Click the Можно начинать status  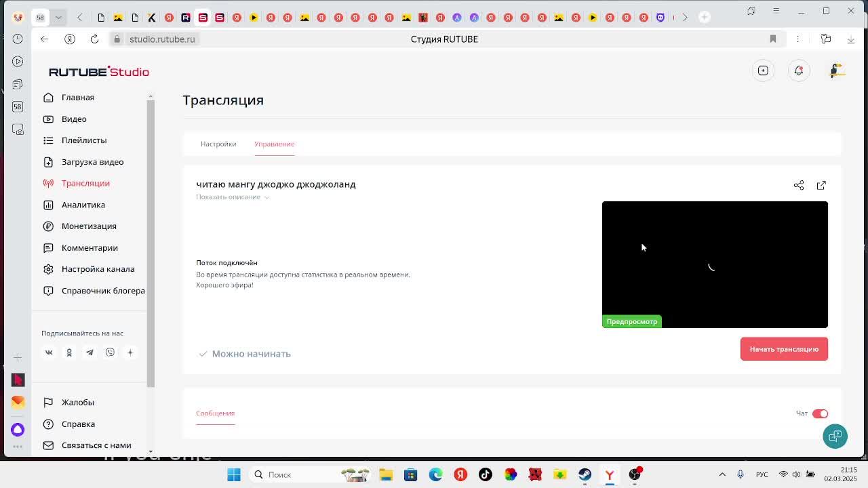245,354
